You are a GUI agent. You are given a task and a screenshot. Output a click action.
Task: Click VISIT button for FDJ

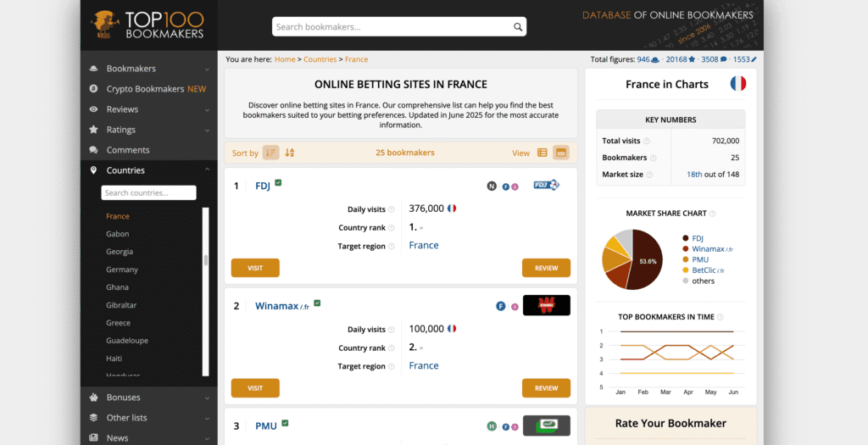point(255,268)
